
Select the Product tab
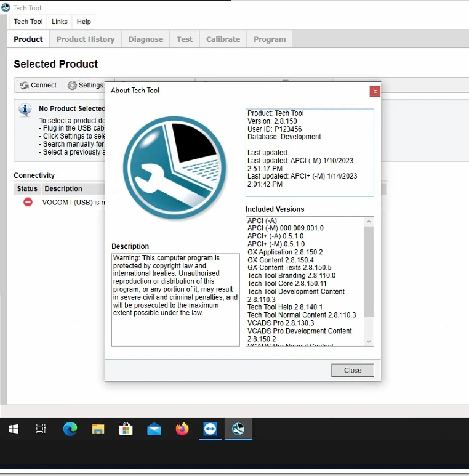[x=28, y=39]
